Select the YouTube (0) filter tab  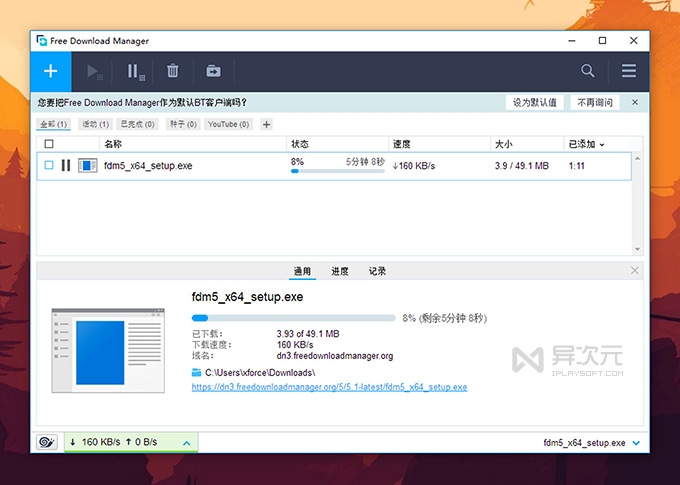(x=229, y=124)
